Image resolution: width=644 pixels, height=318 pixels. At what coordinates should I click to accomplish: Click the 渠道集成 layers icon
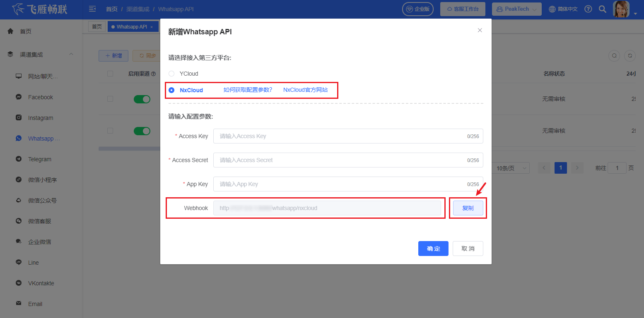[11, 54]
